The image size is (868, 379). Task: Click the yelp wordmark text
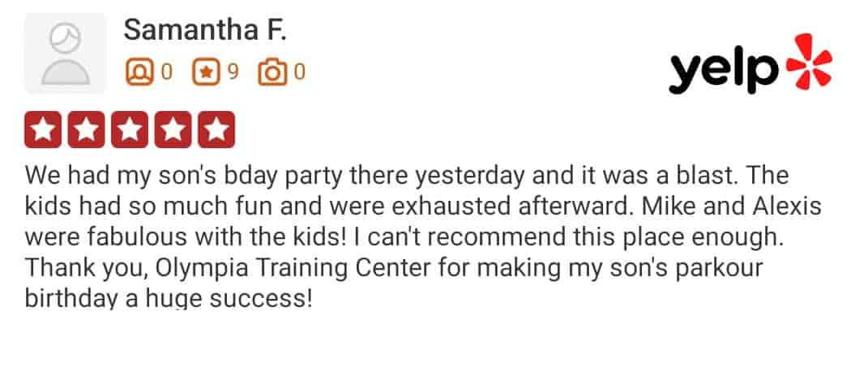tap(724, 70)
